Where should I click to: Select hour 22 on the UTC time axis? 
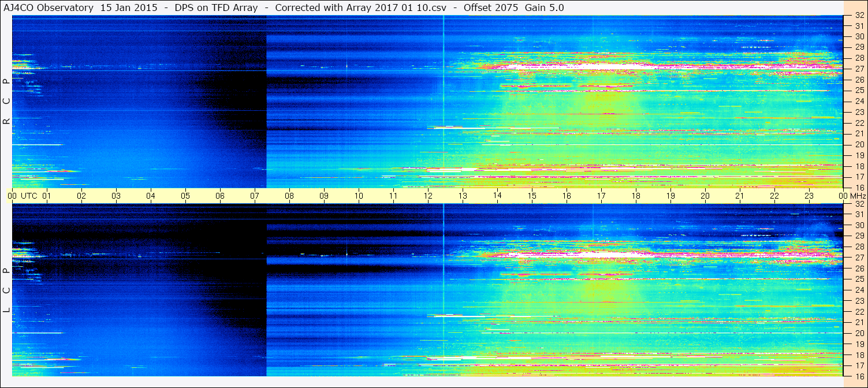[x=774, y=196]
